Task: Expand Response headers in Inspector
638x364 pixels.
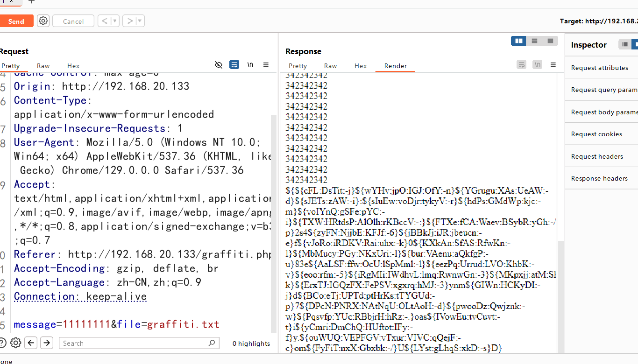Action: click(x=602, y=178)
